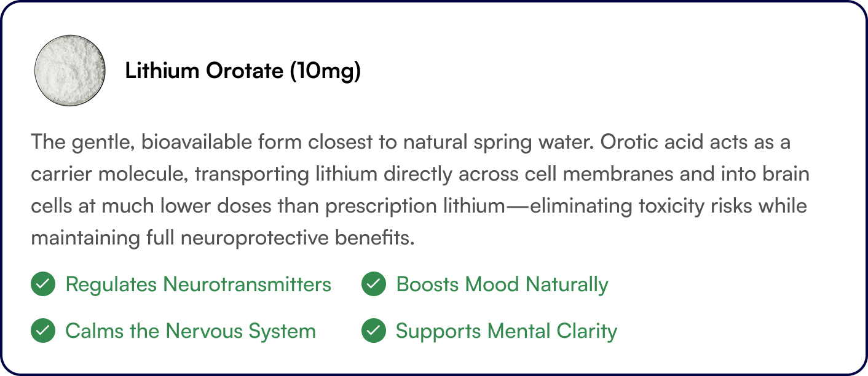Click the Calms the Nervous System label

pyautogui.click(x=191, y=331)
